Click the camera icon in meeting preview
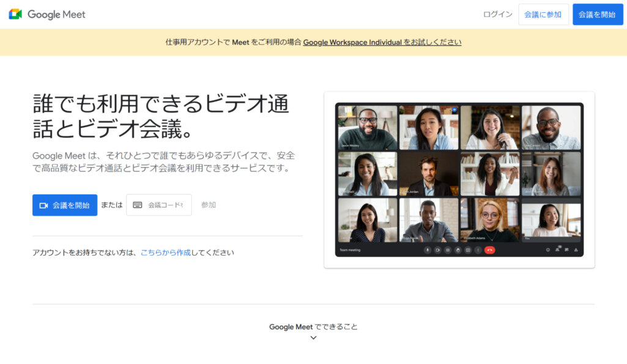Screen dimensions: 627x364 (438, 250)
